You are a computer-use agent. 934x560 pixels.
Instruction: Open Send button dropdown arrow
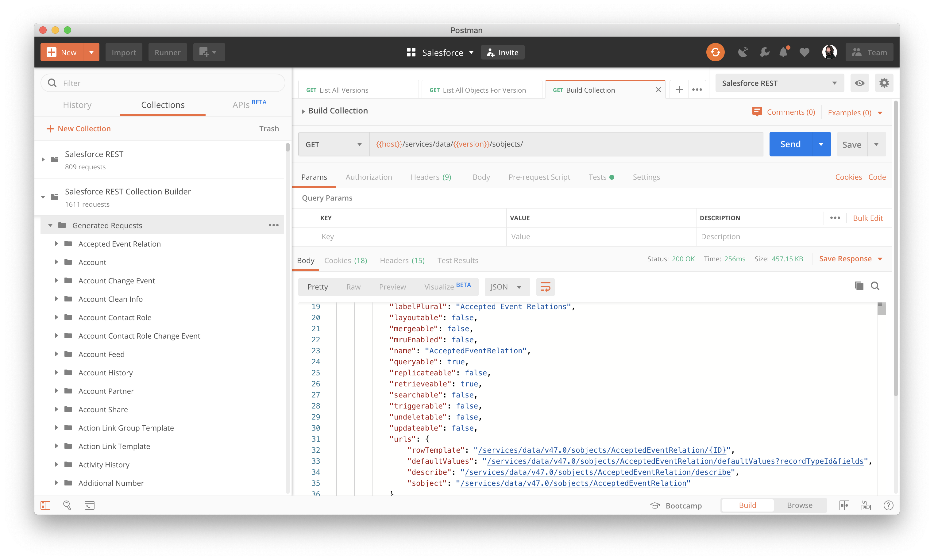pyautogui.click(x=821, y=144)
